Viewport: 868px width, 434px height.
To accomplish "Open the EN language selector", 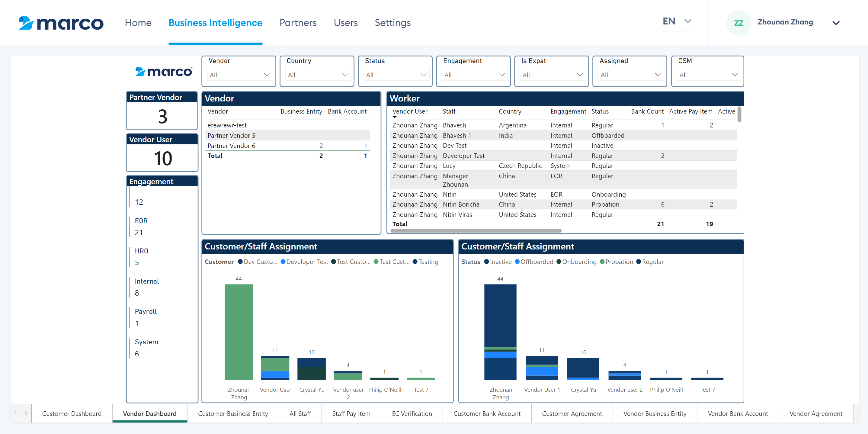I will 677,21.
